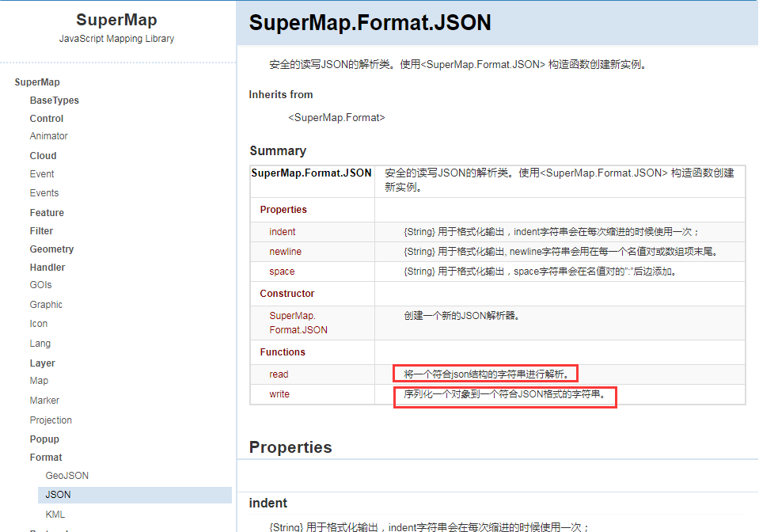
Task: Jump to the newline property
Action: (x=285, y=252)
